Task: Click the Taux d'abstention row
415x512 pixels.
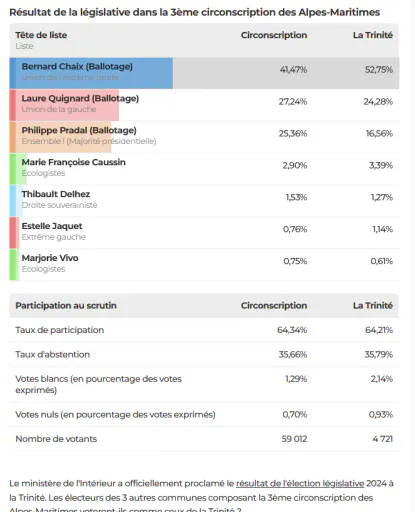Action: [204, 354]
